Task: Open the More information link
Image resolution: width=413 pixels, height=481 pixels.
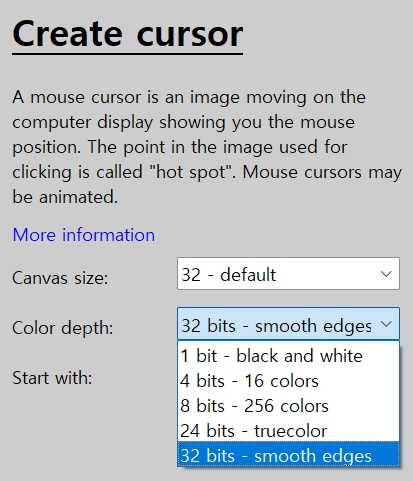Action: 84,235
